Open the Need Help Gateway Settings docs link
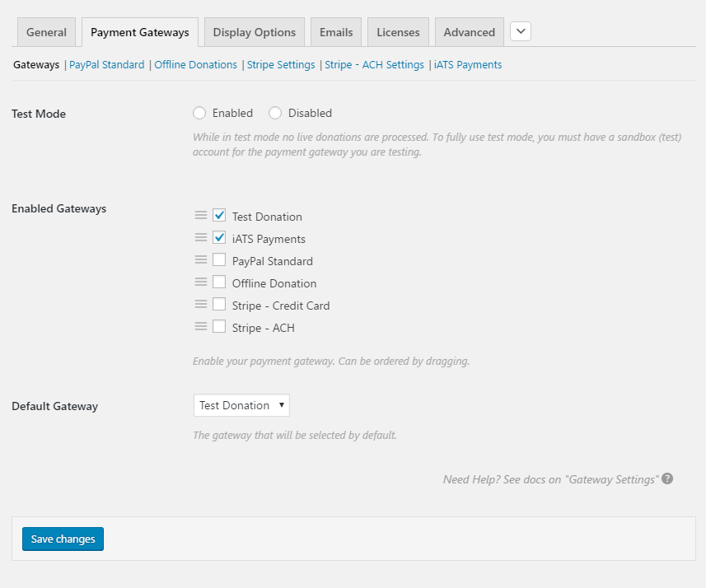This screenshot has width=706, height=588. click(x=551, y=479)
